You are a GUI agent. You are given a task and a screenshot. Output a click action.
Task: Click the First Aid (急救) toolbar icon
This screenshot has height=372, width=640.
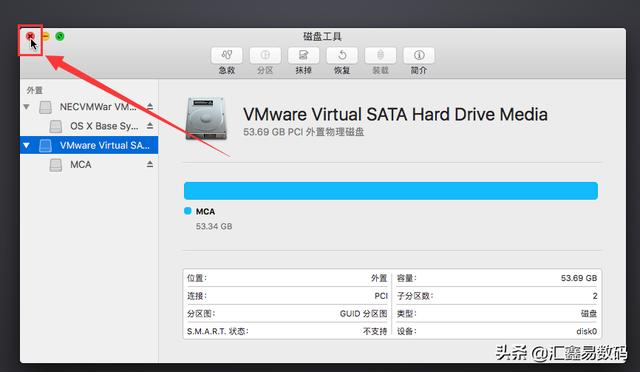coord(227,55)
